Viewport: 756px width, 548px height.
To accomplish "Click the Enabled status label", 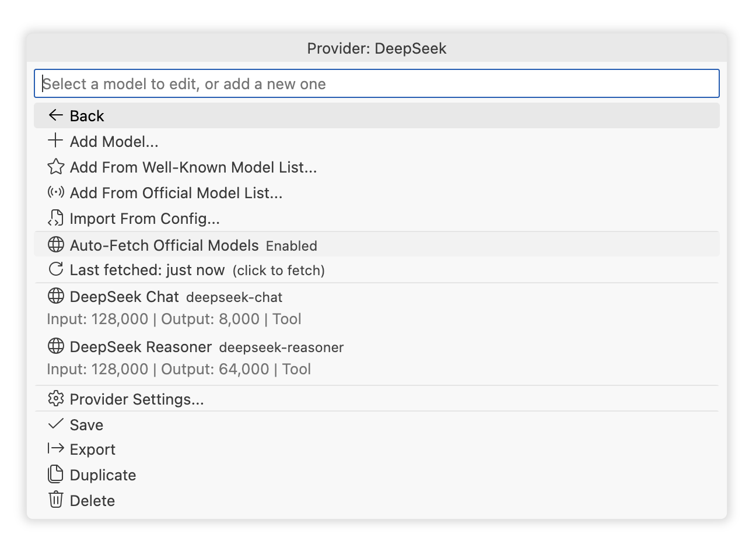I will coord(292,246).
